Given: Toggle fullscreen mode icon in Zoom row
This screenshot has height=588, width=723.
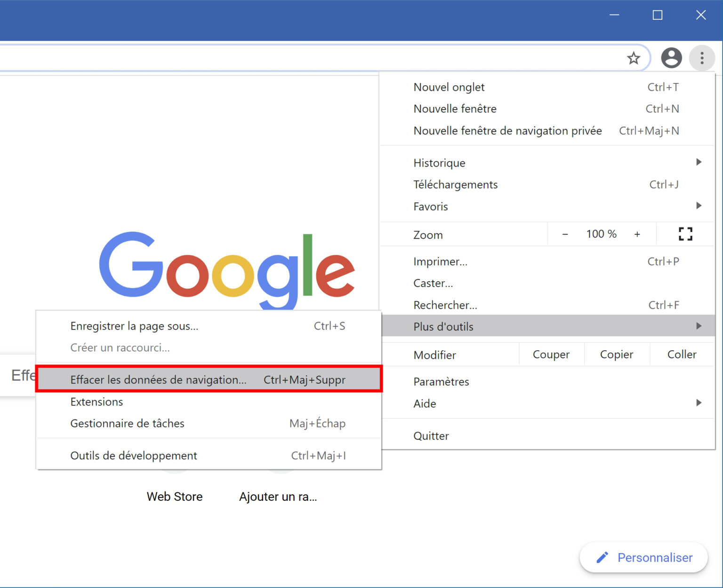Looking at the screenshot, I should coord(685,234).
